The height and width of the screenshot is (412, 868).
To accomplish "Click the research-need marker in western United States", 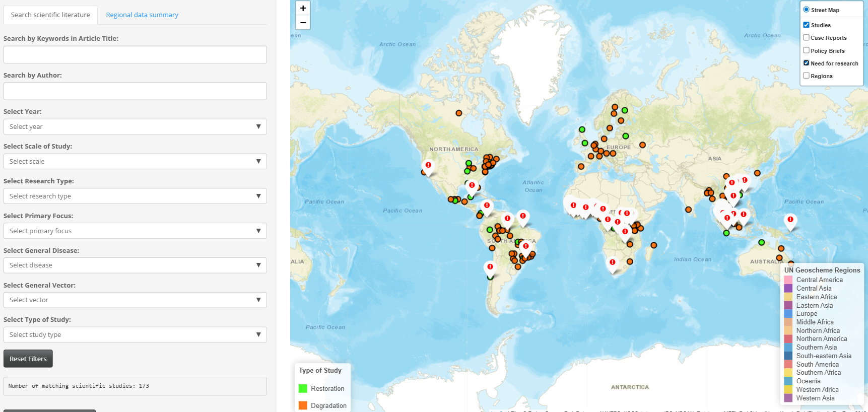I will (428, 166).
